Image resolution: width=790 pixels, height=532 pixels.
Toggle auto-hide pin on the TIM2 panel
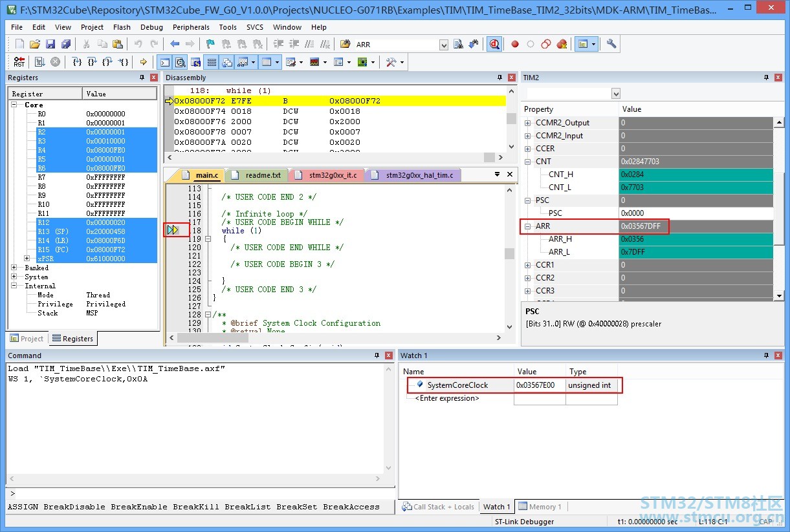(768, 78)
